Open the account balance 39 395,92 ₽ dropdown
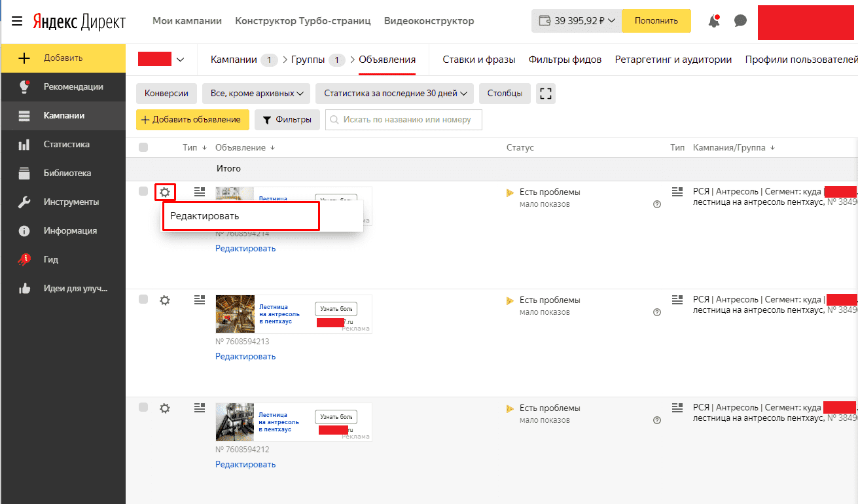Viewport: 858px width, 504px height. pyautogui.click(x=577, y=21)
